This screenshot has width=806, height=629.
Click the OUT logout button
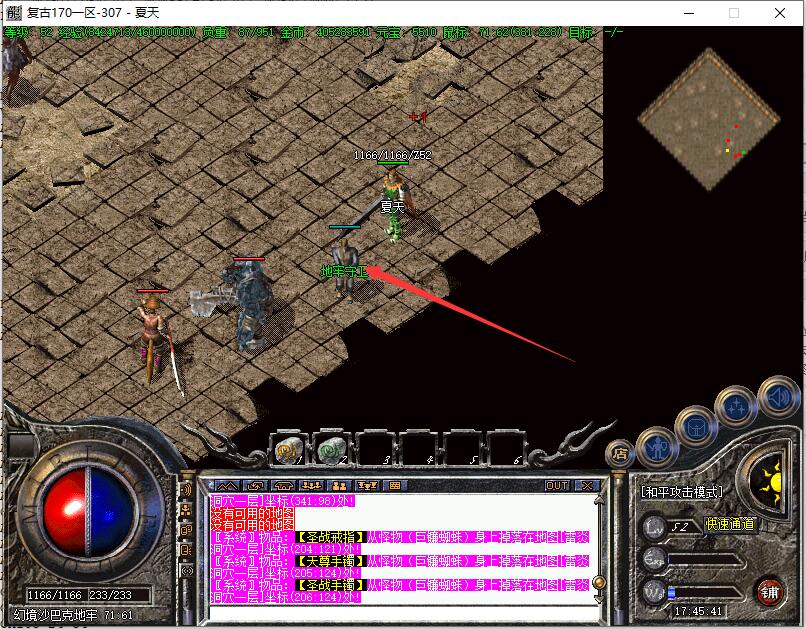click(557, 486)
